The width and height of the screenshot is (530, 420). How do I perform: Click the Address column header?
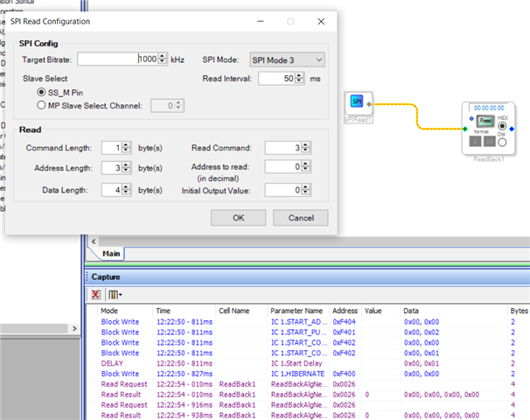(x=345, y=311)
